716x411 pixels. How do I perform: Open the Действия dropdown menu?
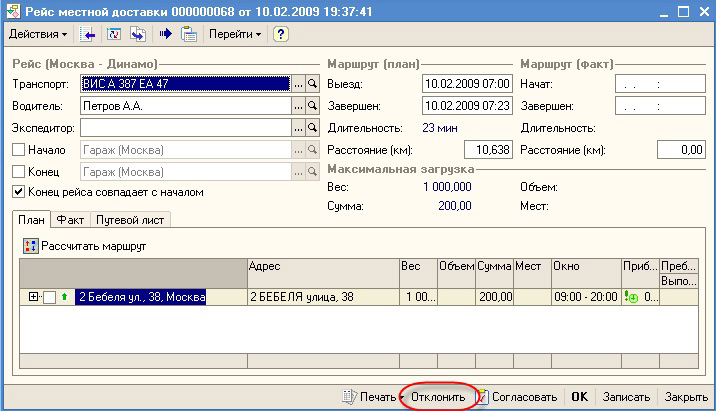click(x=38, y=35)
